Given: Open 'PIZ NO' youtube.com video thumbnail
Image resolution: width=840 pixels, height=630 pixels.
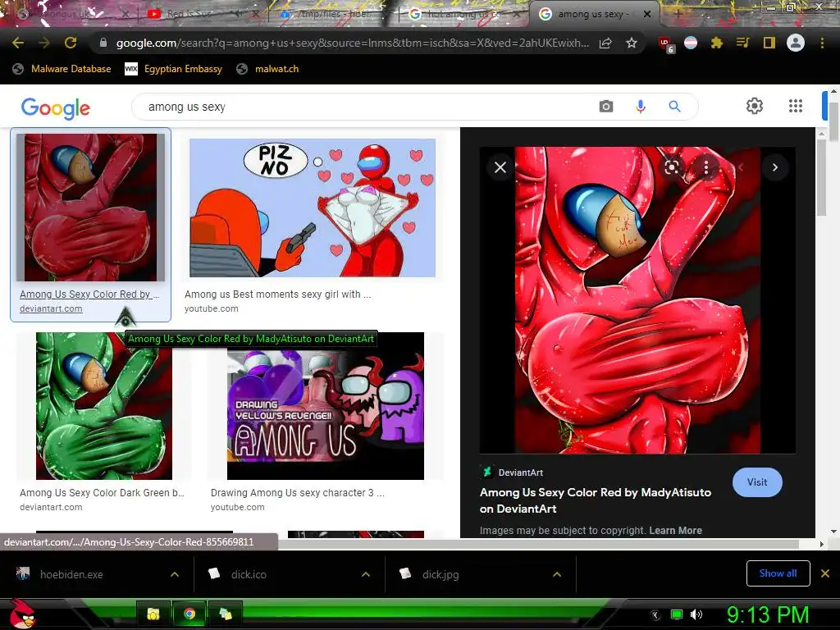Looking at the screenshot, I should tap(313, 208).
